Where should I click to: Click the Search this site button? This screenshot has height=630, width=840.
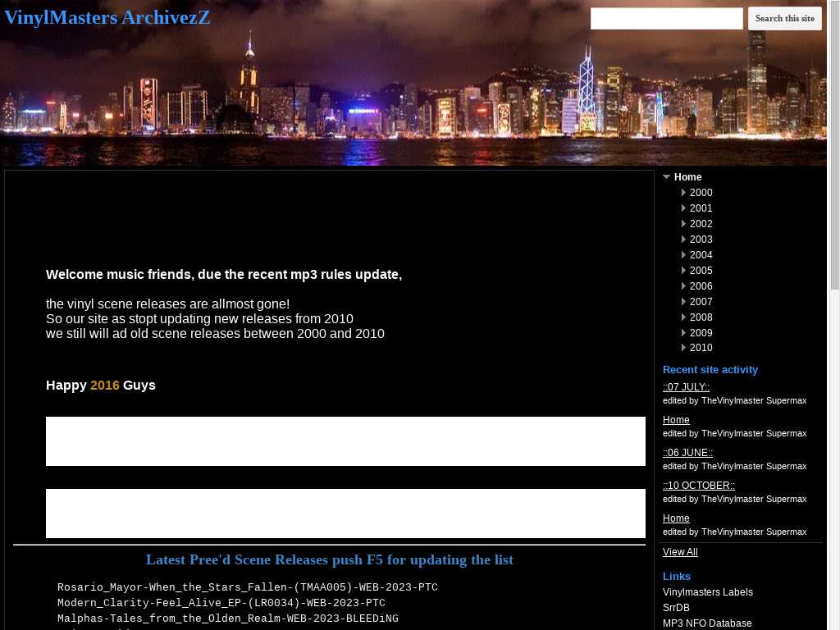[784, 19]
